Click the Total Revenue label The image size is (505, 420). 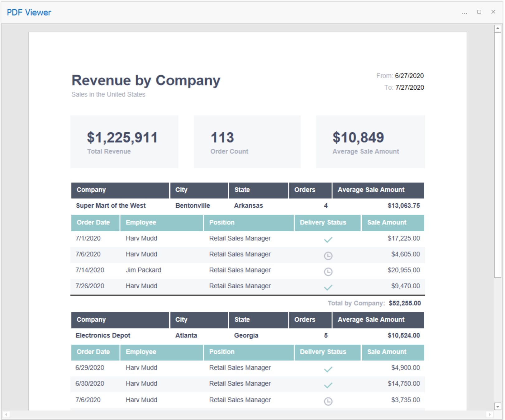coord(109,151)
